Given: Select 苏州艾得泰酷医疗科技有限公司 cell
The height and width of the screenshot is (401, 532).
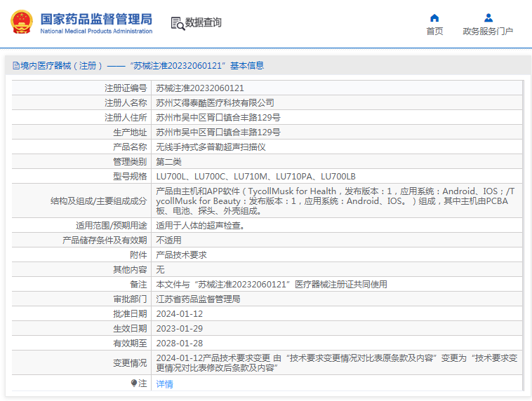Looking at the screenshot, I should tap(215, 103).
